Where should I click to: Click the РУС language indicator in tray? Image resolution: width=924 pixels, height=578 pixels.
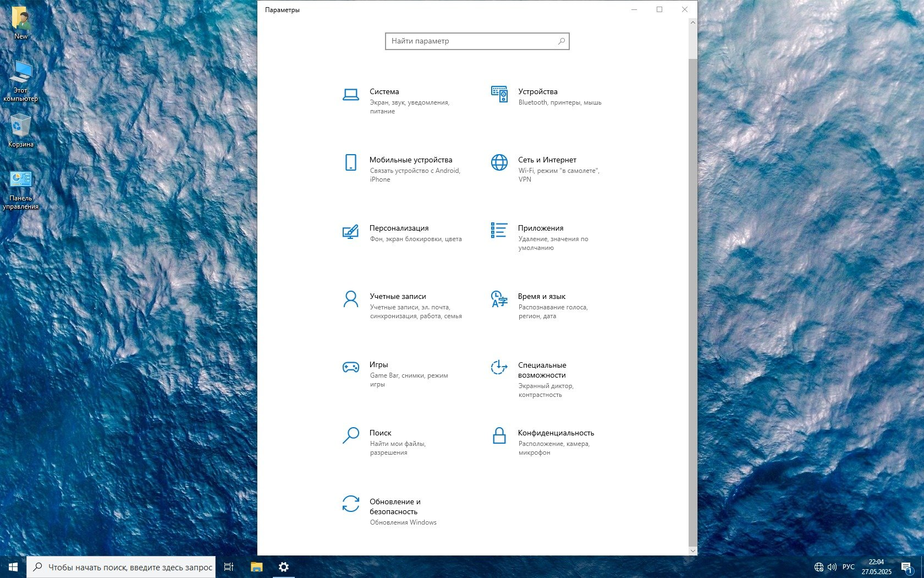click(848, 567)
